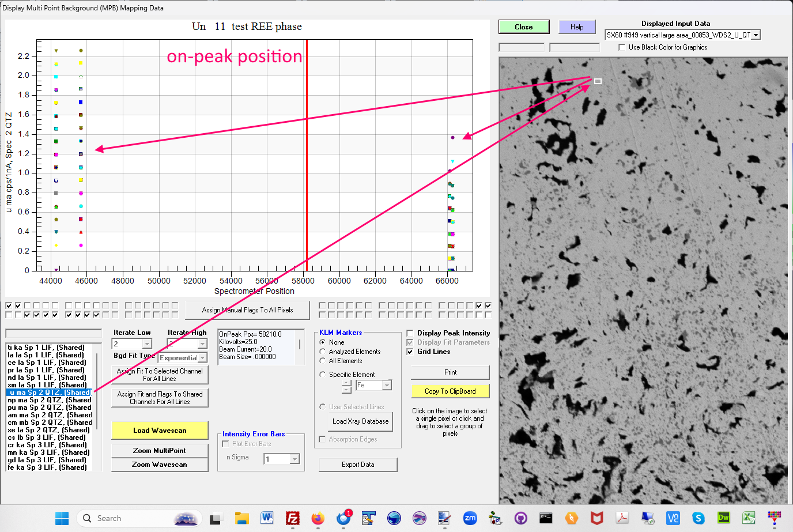Select the Analyzed Elements radio button
Screen dimensions: 793x532
(x=323, y=352)
